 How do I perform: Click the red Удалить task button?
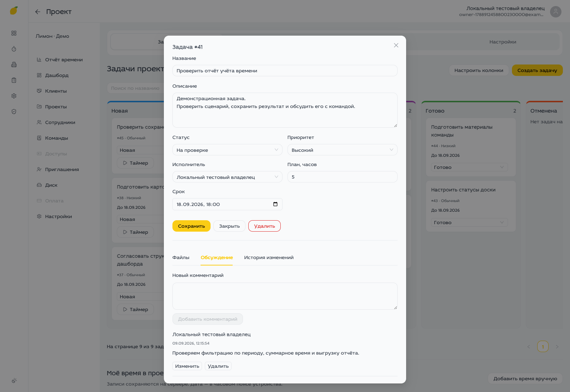(x=264, y=226)
